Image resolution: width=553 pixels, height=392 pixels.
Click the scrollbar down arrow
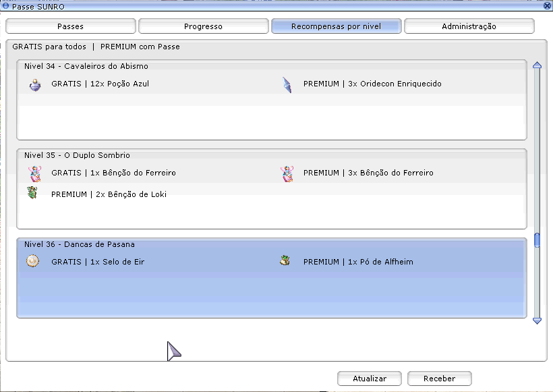pos(537,320)
